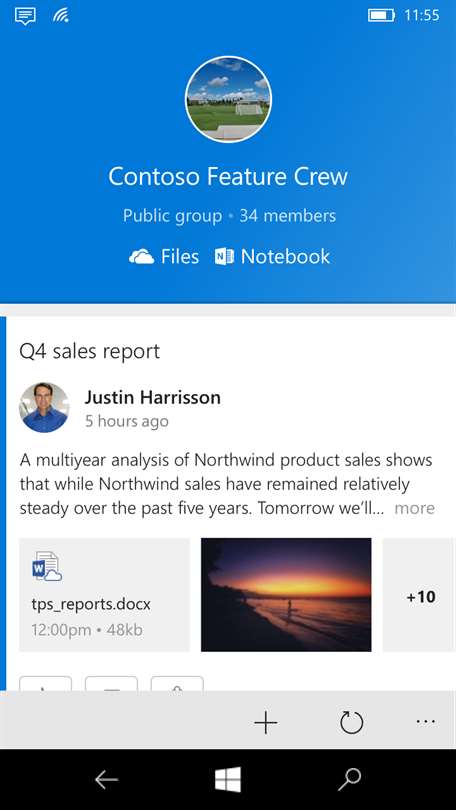Select the Justin Harrisson name link

click(153, 397)
